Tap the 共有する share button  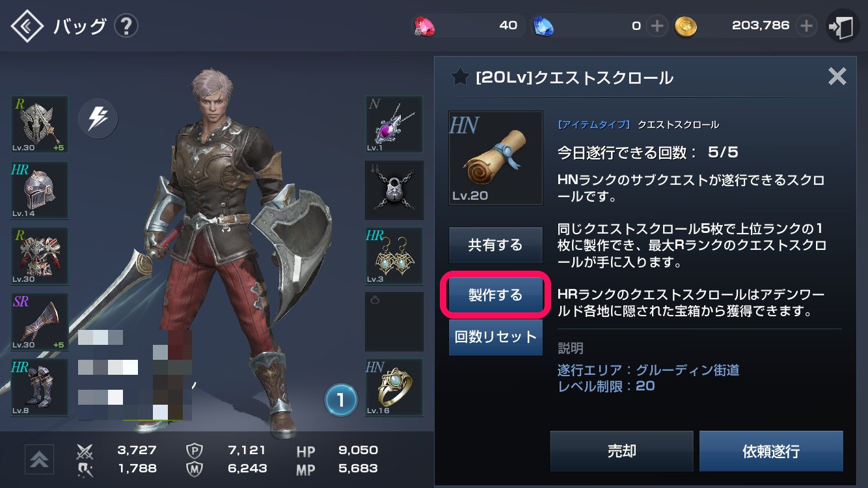pos(496,245)
